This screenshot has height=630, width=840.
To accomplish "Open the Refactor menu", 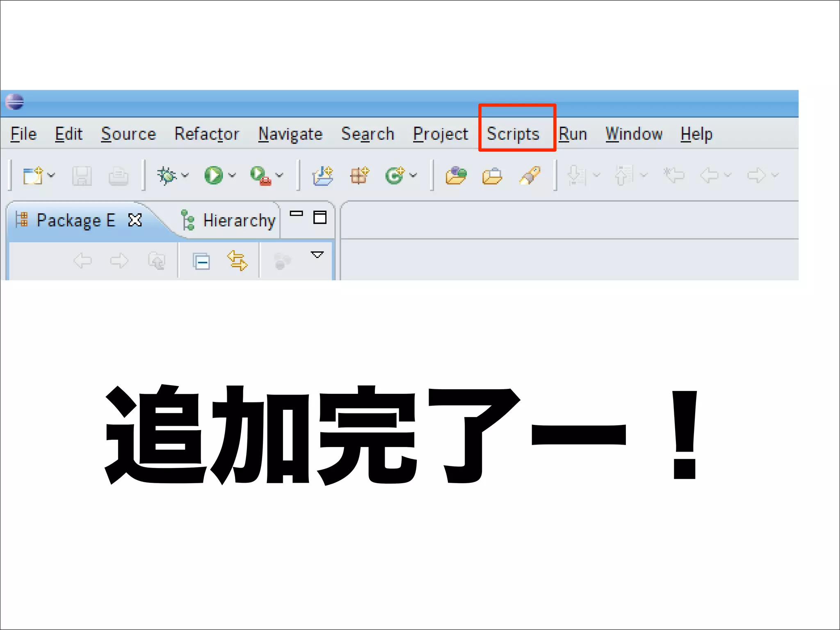I will (x=207, y=134).
